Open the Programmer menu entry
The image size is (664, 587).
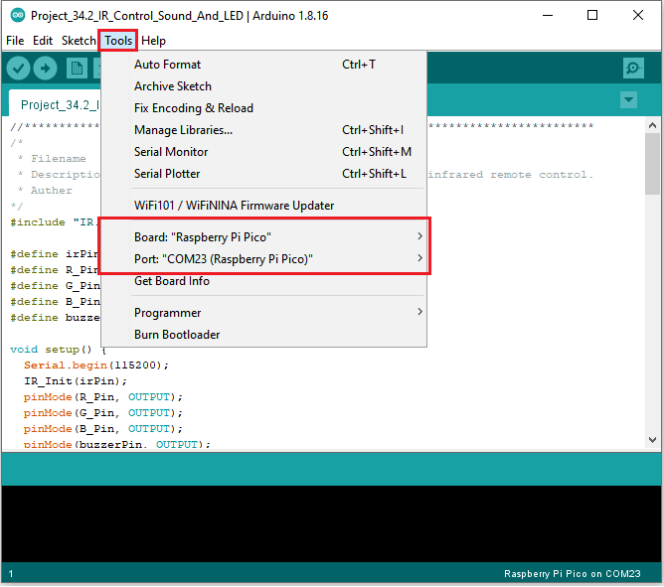tap(264, 313)
